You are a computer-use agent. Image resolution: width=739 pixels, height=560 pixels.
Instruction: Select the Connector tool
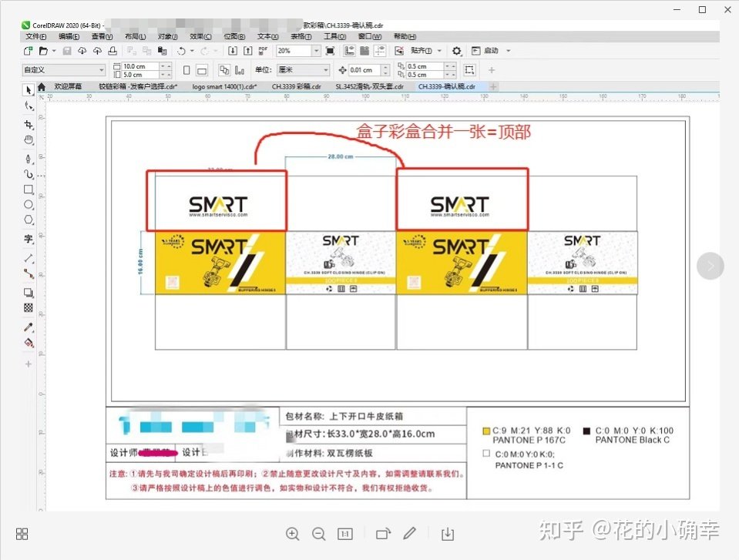[x=29, y=273]
